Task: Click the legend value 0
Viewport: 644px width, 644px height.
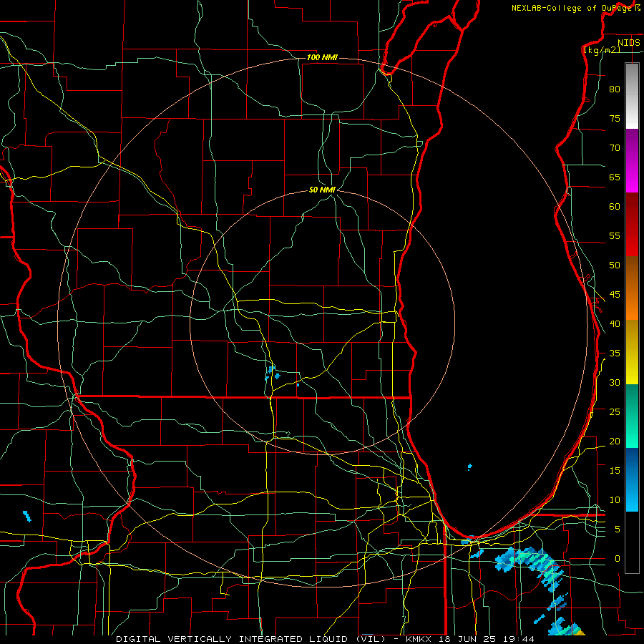Action: coord(617,559)
